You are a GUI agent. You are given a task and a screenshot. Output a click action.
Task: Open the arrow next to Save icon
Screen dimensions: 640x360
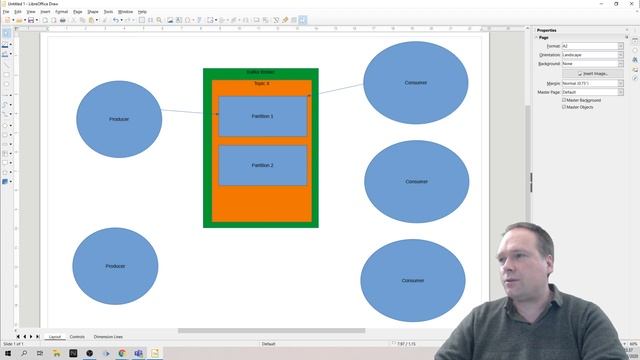36,20
